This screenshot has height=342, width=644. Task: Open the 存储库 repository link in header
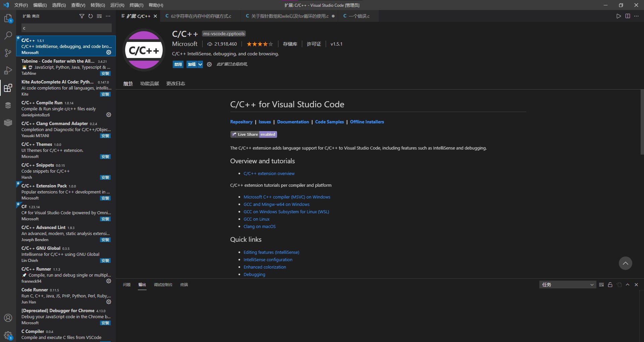click(290, 44)
